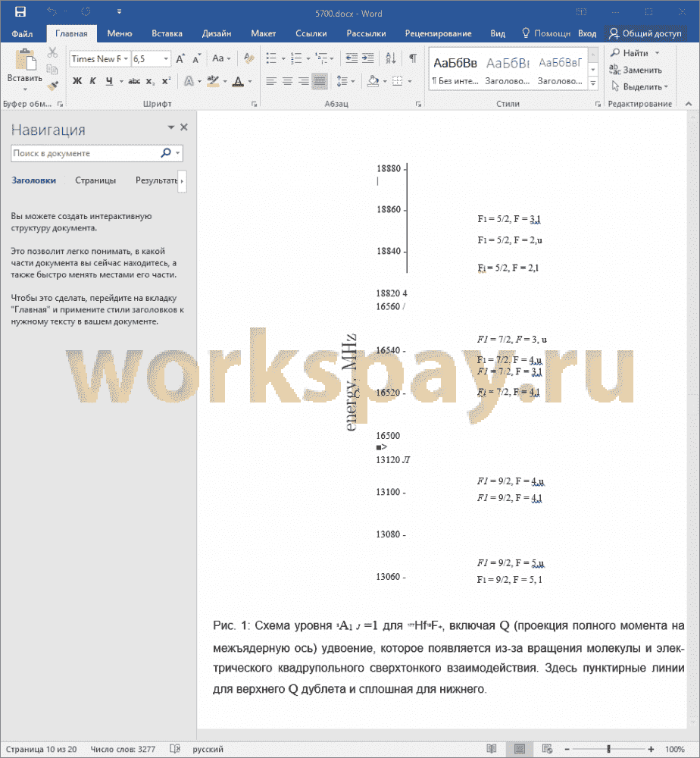The image size is (700, 758).
Task: Apply the Без интервала style
Action: (455, 70)
